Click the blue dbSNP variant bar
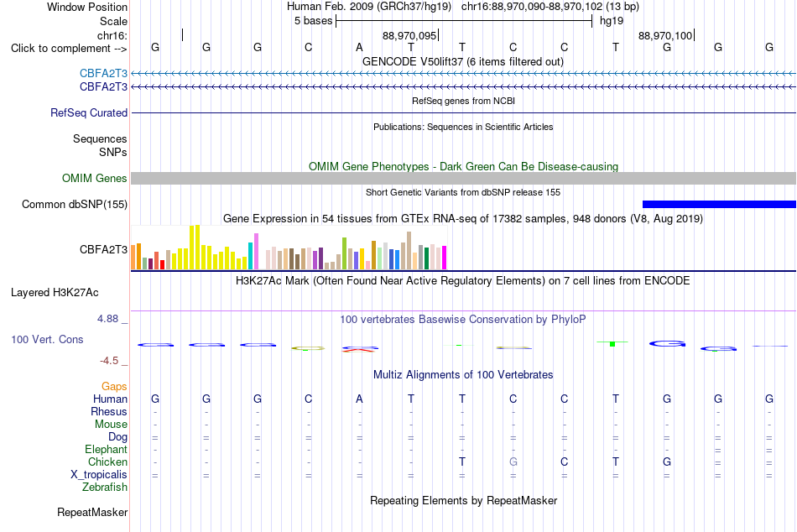797x532 pixels. (719, 205)
